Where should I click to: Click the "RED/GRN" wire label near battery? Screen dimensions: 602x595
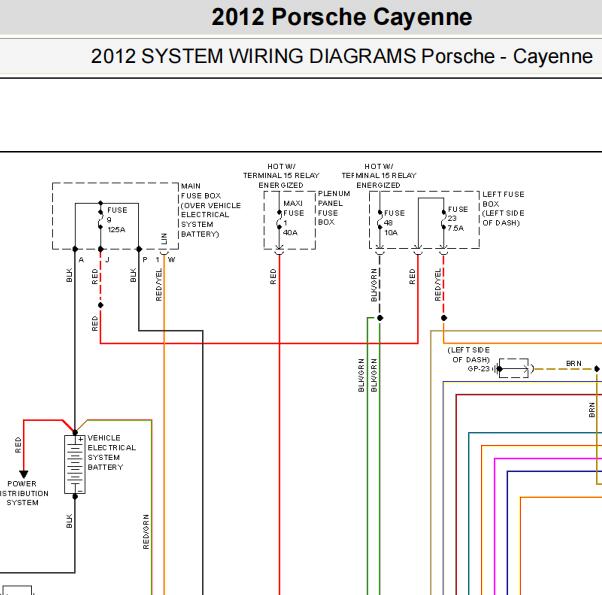[x=146, y=532]
